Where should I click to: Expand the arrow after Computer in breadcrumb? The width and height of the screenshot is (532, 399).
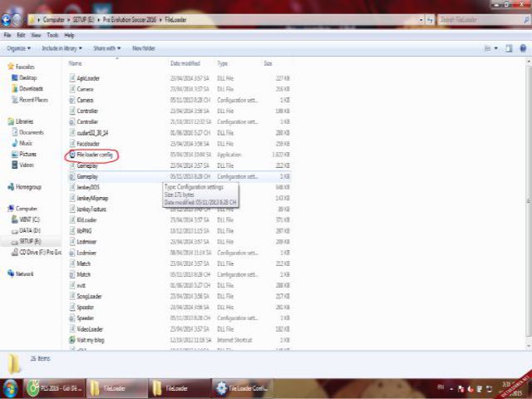click(x=68, y=20)
